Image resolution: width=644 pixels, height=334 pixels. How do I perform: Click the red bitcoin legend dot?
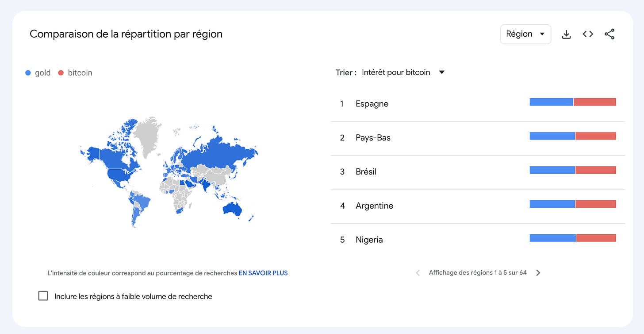pos(61,73)
